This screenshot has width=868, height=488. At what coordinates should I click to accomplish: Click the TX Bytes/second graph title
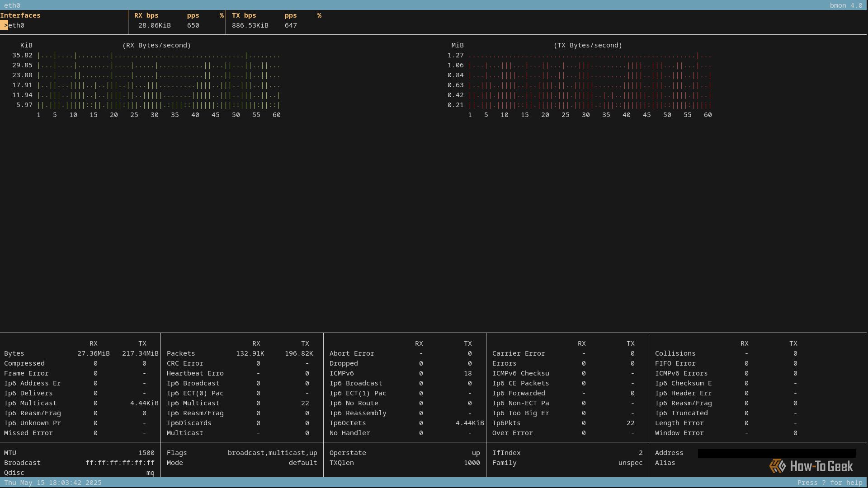pos(588,45)
